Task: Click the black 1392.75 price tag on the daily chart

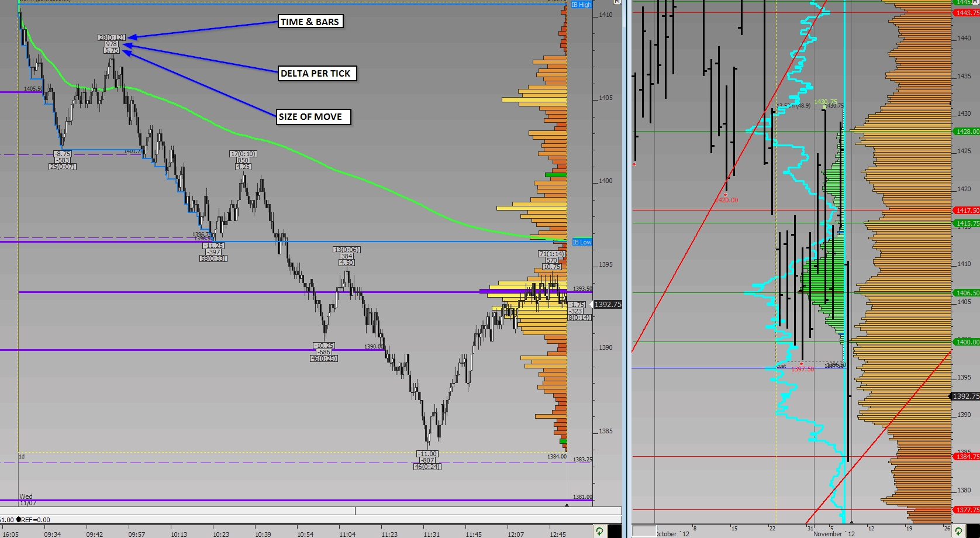Action: pos(966,396)
